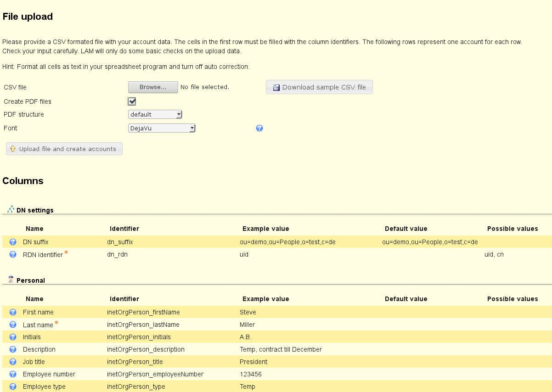The image size is (552, 392).
Task: Click help icon beside Employee type
Action: tap(13, 386)
